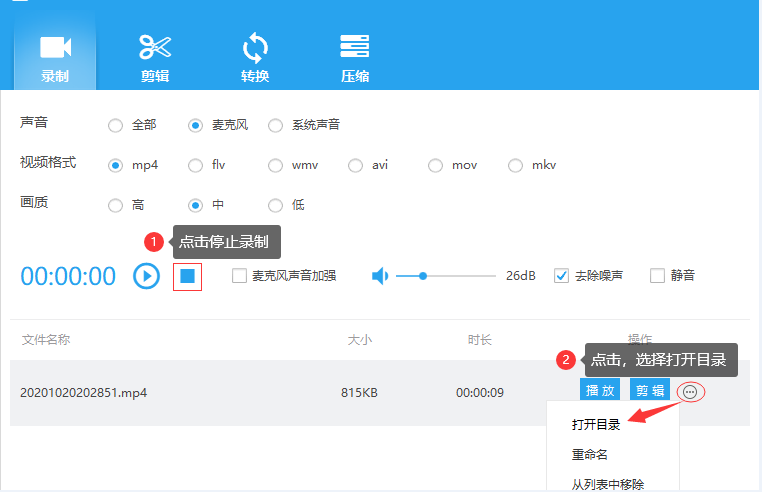This screenshot has height=492, width=762.
Task: Play the 20201020202851.mp4 recording
Action: pos(600,390)
